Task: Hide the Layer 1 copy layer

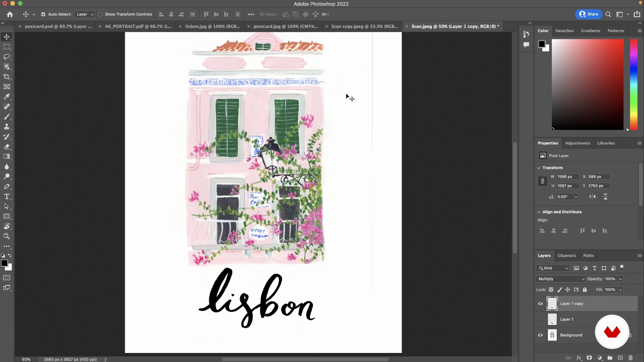Action: [x=540, y=304]
